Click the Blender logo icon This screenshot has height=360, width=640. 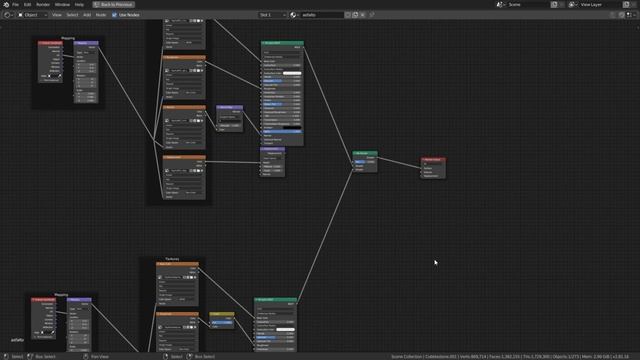[6, 4]
